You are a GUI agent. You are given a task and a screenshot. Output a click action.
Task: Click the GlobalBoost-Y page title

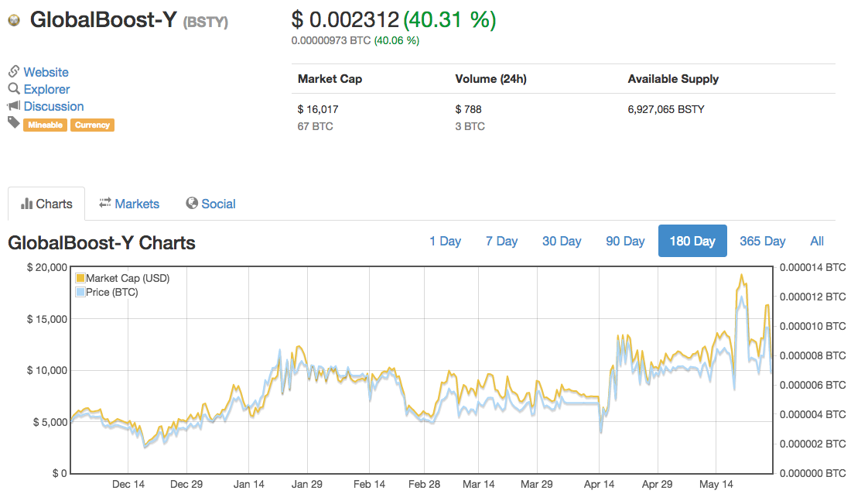pyautogui.click(x=104, y=20)
